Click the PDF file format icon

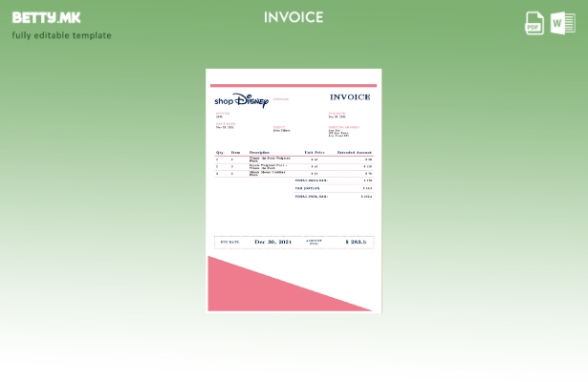coord(534,23)
